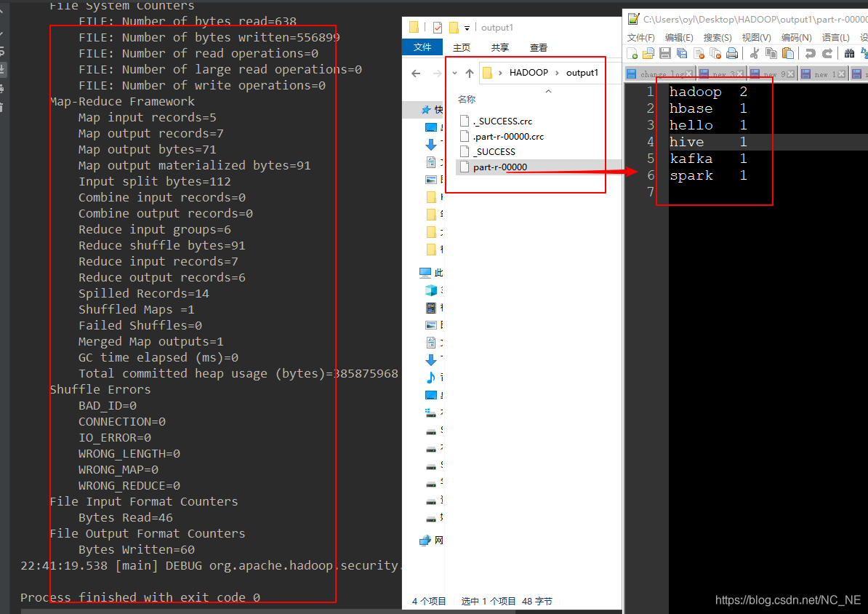
Task: Open the 视图(V) menu in Notepad++
Action: 756,37
